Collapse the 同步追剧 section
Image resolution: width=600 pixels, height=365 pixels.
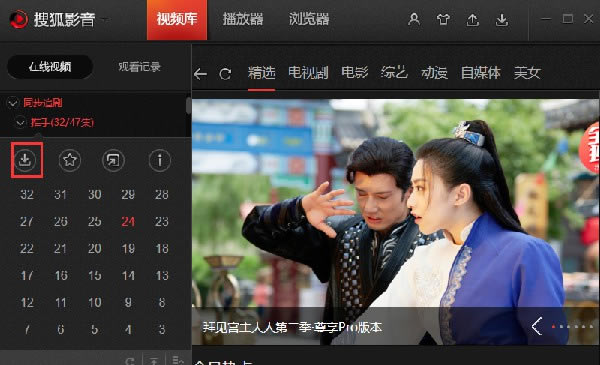[13, 103]
